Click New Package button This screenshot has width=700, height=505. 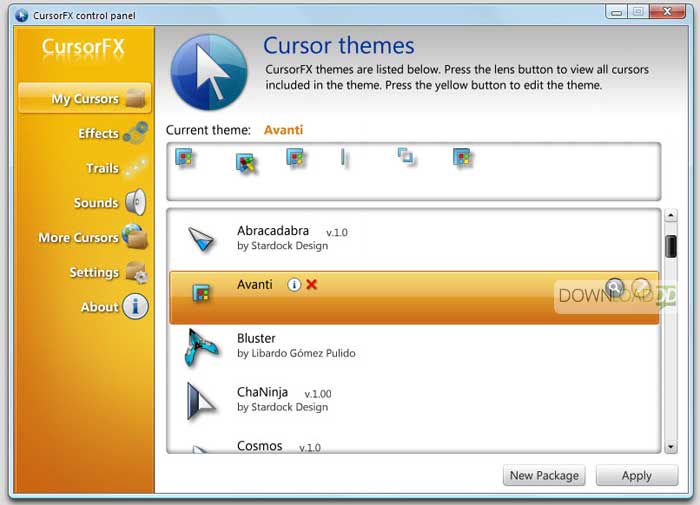point(544,476)
